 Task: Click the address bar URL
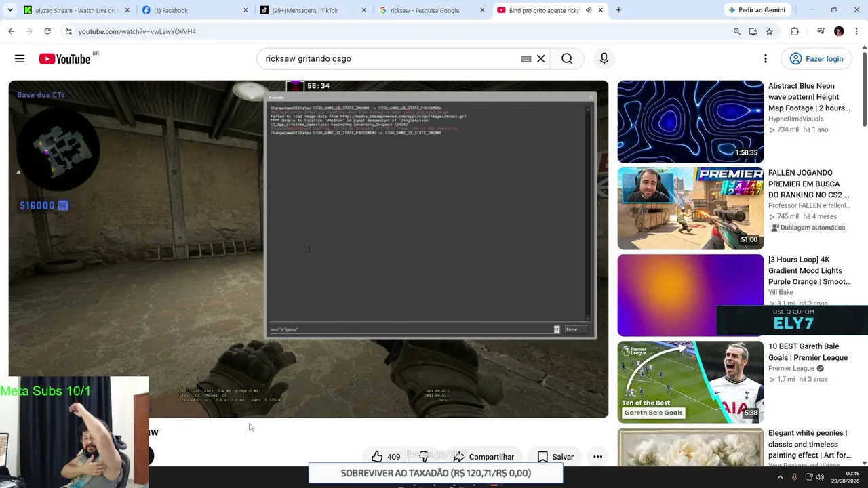point(137,32)
